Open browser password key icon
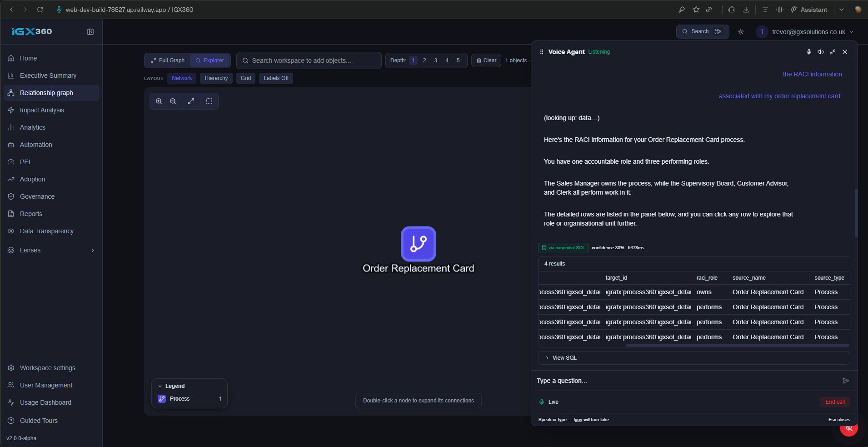Image resolution: width=868 pixels, height=447 pixels. (x=682, y=10)
